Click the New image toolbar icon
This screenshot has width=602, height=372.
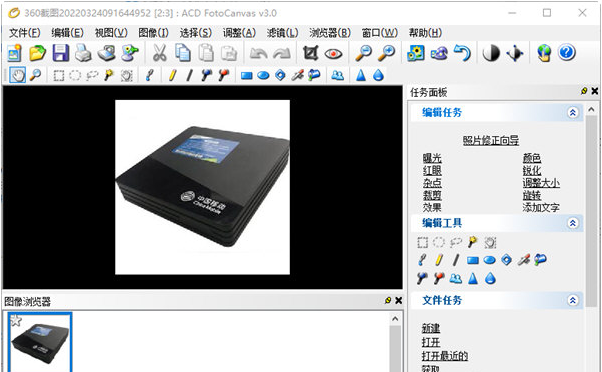coord(15,53)
